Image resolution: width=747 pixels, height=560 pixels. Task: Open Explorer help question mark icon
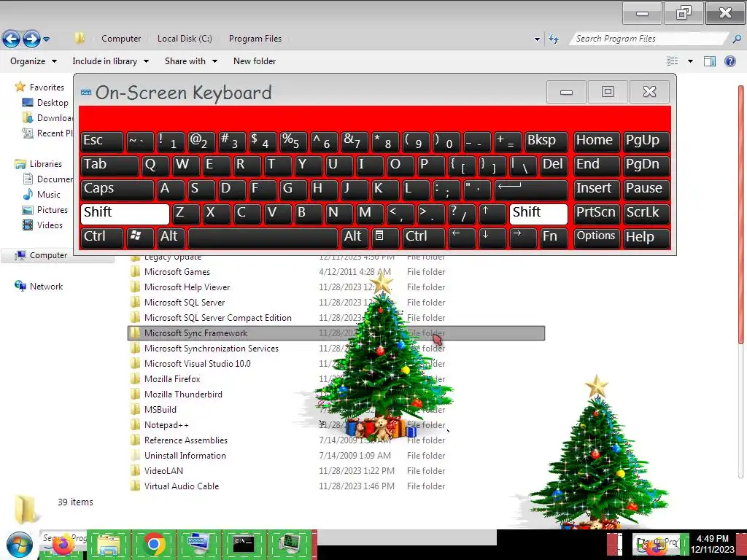click(729, 61)
